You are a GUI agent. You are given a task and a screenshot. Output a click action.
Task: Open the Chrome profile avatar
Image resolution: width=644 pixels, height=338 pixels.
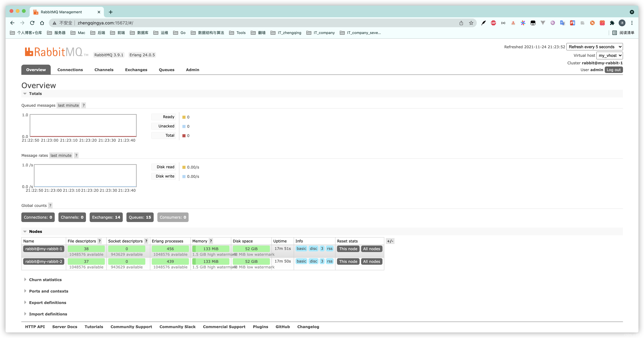click(622, 23)
